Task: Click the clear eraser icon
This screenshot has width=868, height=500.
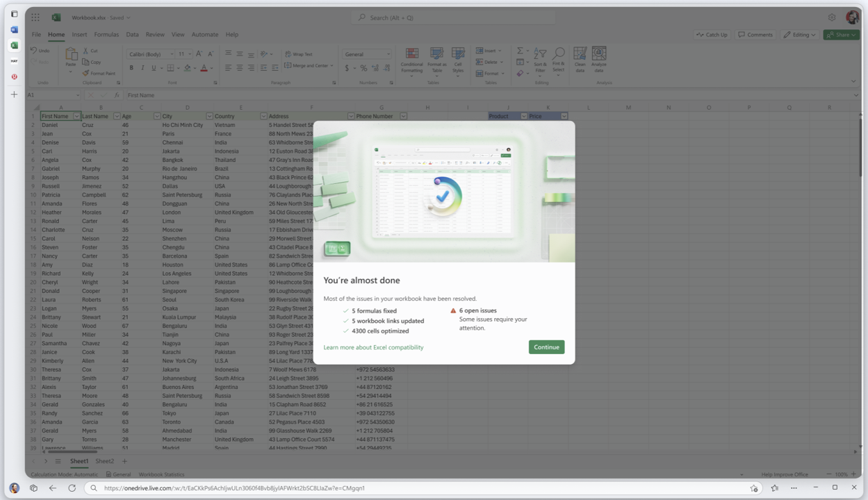Action: 521,73
